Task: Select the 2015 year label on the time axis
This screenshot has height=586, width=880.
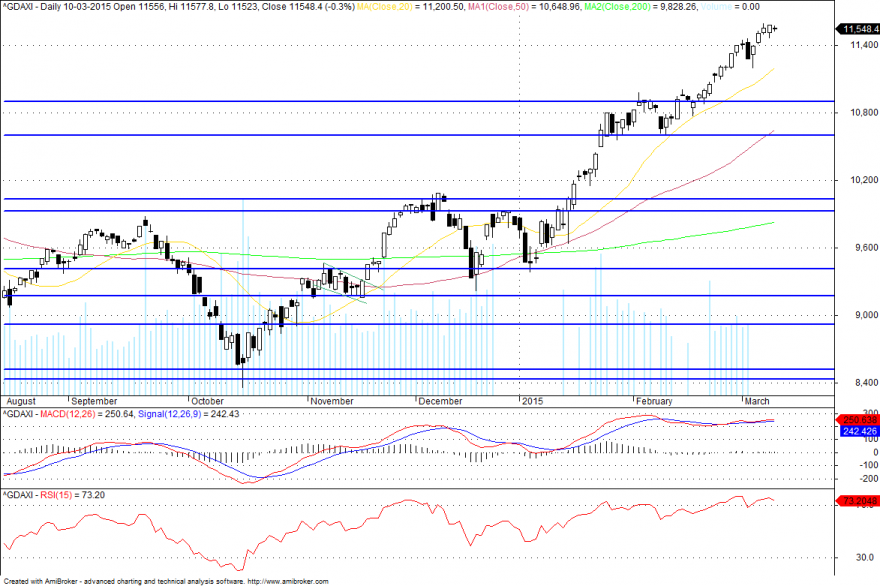Action: [532, 401]
